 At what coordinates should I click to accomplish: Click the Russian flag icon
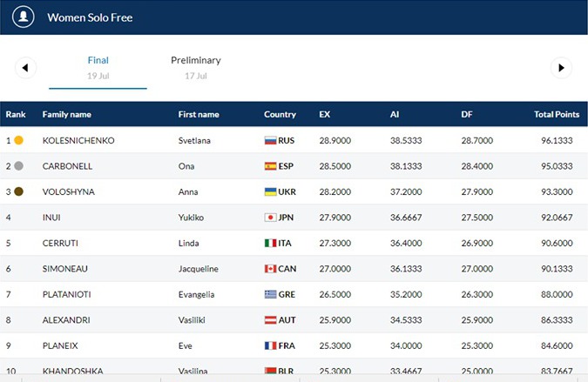click(270, 140)
